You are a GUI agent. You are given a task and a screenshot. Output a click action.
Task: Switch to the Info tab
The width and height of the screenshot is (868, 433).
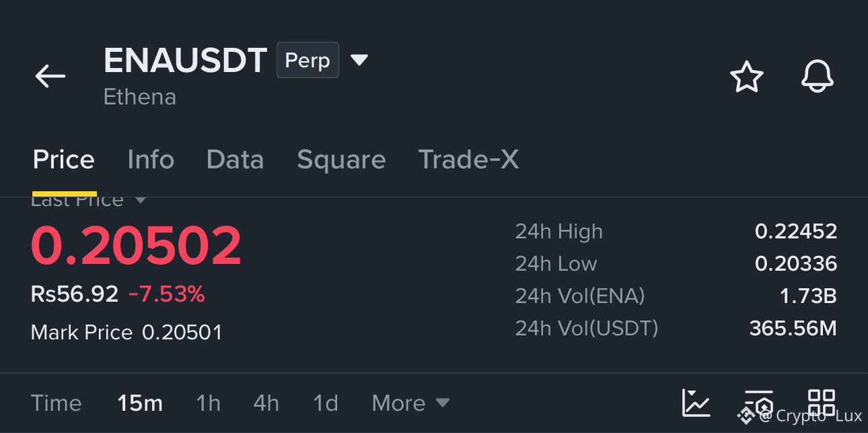(151, 160)
